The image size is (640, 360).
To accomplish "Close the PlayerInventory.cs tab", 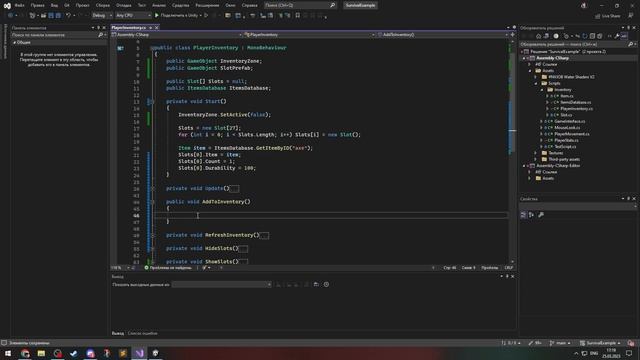I will [157, 27].
